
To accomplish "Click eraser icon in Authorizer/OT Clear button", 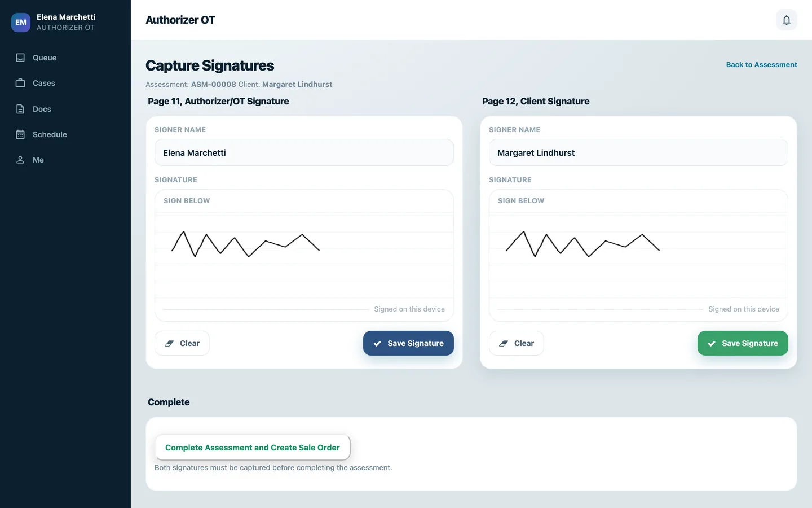I will coord(169,343).
